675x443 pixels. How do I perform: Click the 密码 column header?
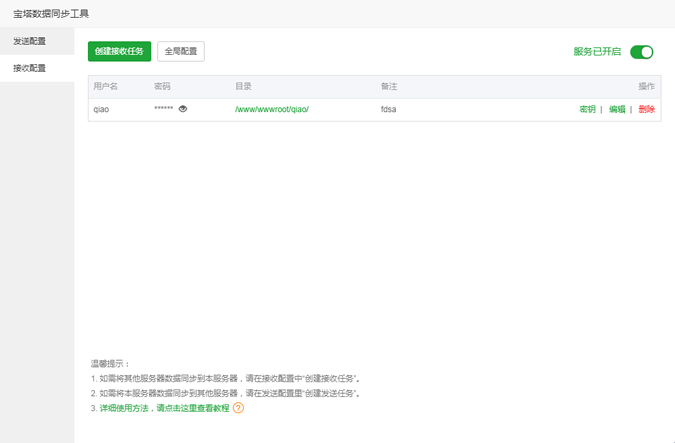[x=162, y=87]
